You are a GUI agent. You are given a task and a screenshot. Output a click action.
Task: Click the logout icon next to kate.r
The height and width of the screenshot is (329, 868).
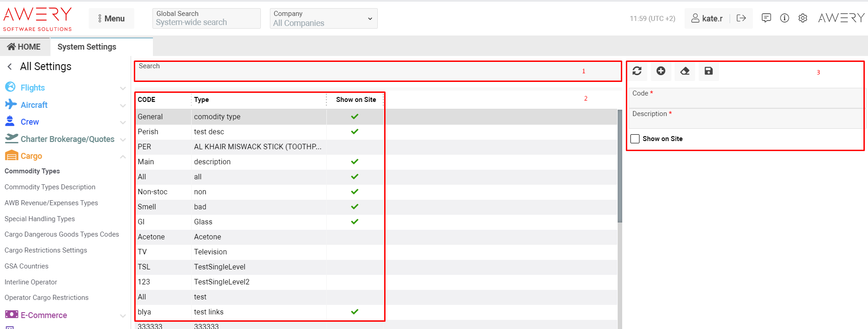[x=741, y=18]
